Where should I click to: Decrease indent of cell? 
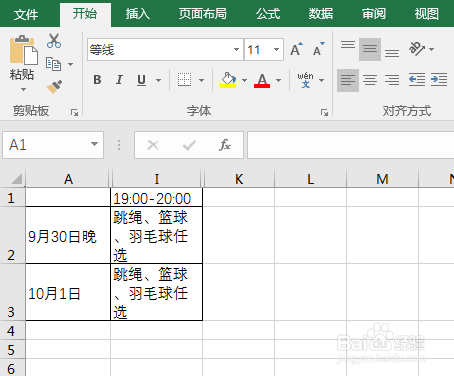tap(417, 80)
